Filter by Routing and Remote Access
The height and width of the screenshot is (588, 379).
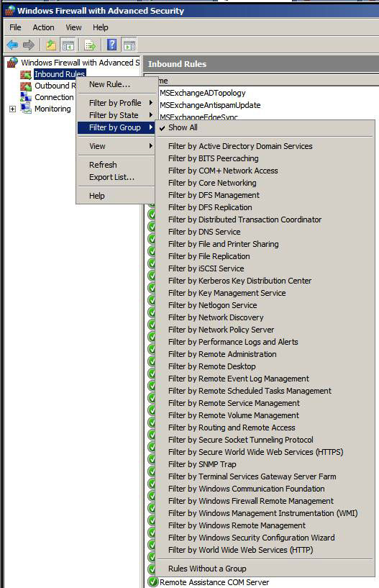[x=265, y=428]
